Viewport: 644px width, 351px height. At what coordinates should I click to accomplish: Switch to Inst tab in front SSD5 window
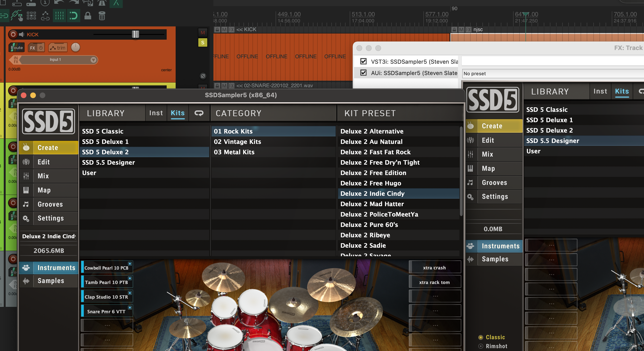click(x=156, y=113)
